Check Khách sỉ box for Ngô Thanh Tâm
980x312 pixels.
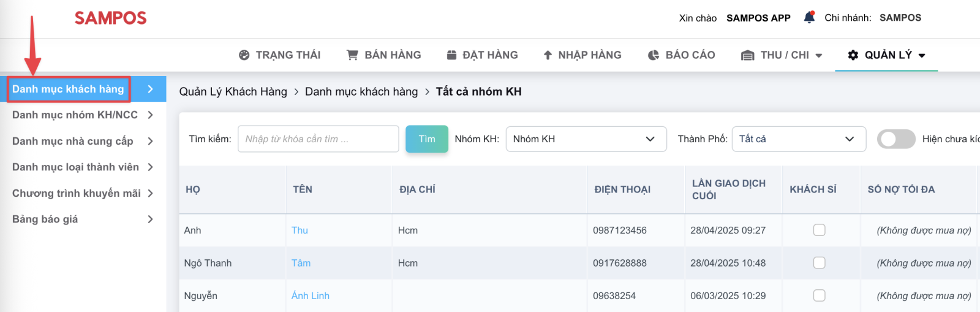click(x=819, y=262)
